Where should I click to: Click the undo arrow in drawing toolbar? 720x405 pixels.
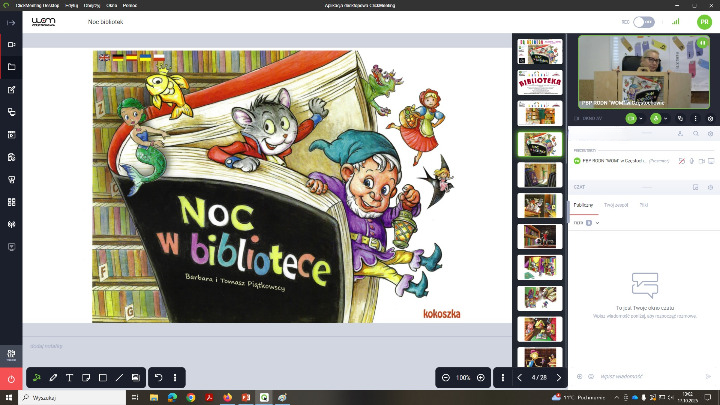[x=158, y=378]
